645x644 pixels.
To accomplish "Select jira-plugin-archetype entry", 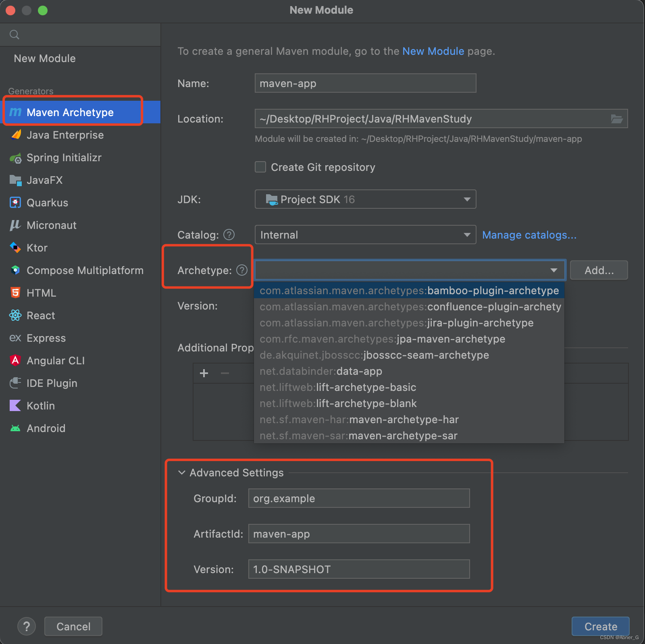I will point(409,323).
